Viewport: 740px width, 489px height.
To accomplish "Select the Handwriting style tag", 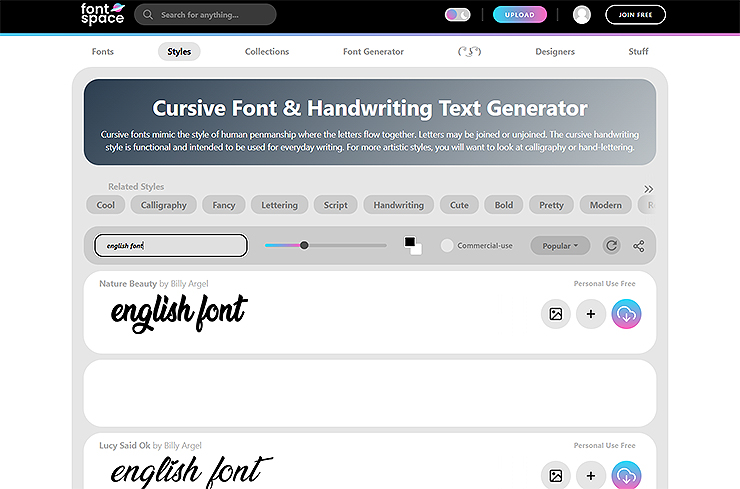I will (x=399, y=205).
